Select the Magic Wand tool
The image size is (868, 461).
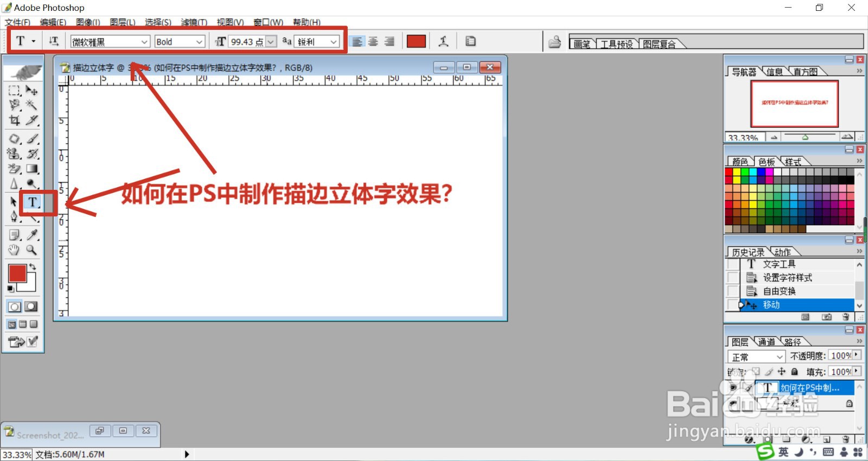pyautogui.click(x=32, y=105)
